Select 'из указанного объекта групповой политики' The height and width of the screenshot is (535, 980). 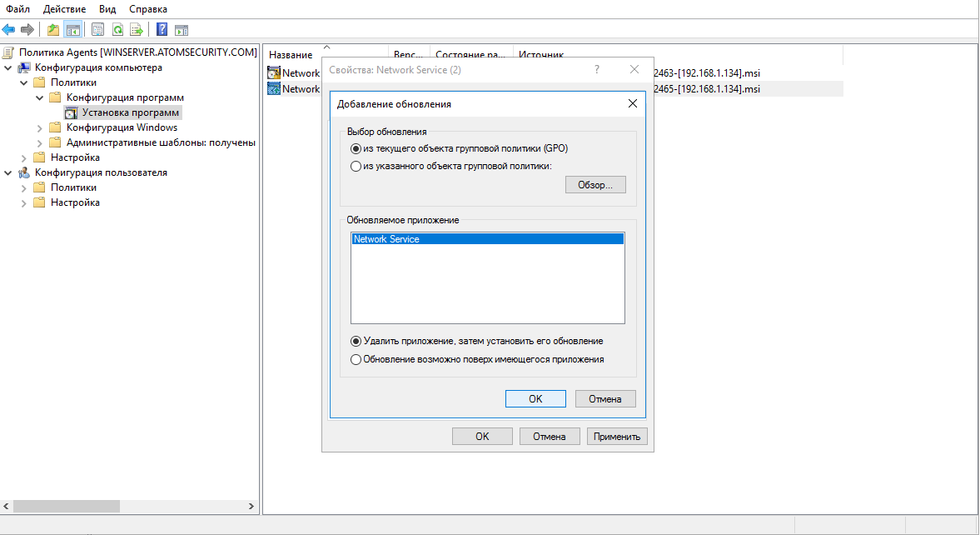point(356,164)
